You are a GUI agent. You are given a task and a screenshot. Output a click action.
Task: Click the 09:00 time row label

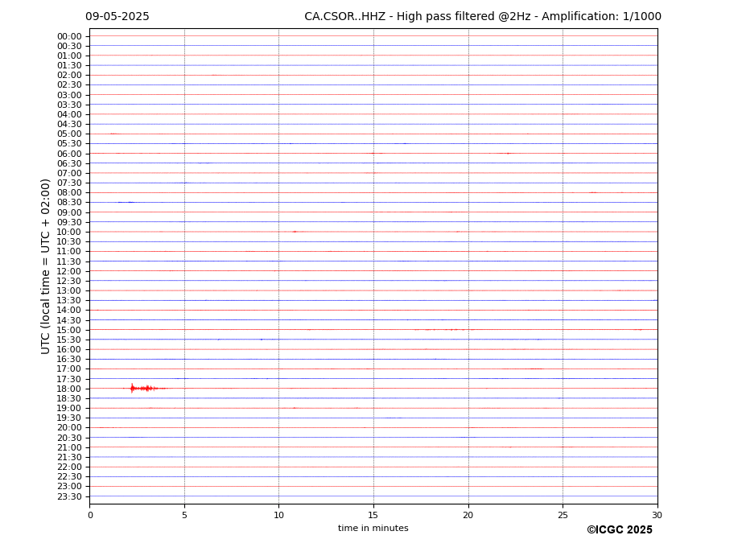69,212
